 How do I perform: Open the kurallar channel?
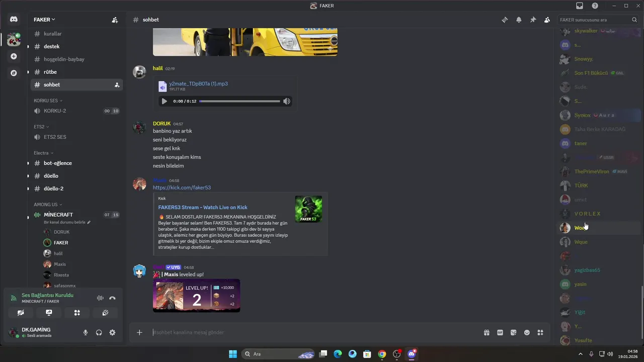click(x=76, y=34)
